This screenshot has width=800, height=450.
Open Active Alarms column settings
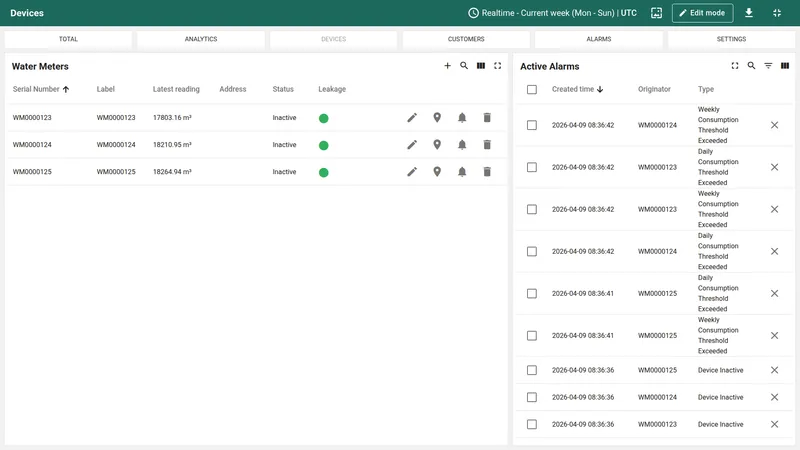coord(785,66)
